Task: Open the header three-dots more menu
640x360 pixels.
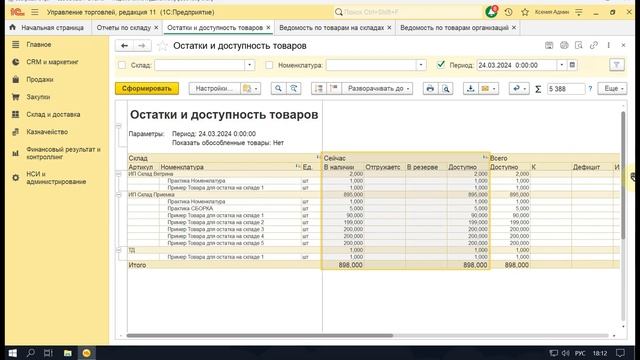Action: pos(609,45)
